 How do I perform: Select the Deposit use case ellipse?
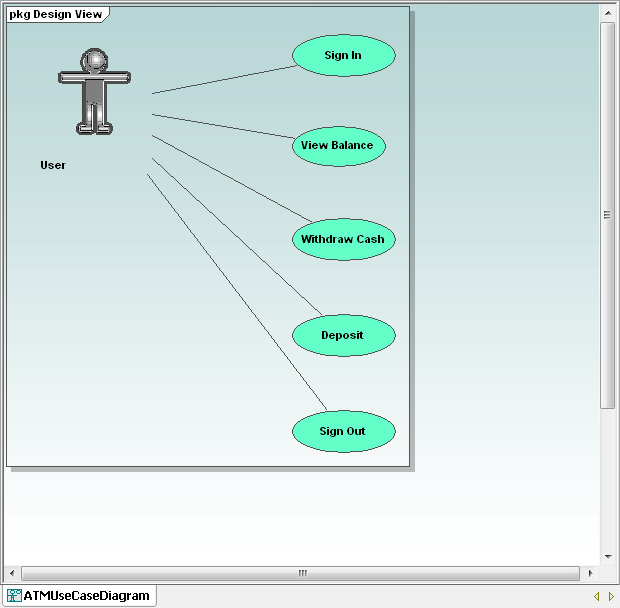click(344, 335)
